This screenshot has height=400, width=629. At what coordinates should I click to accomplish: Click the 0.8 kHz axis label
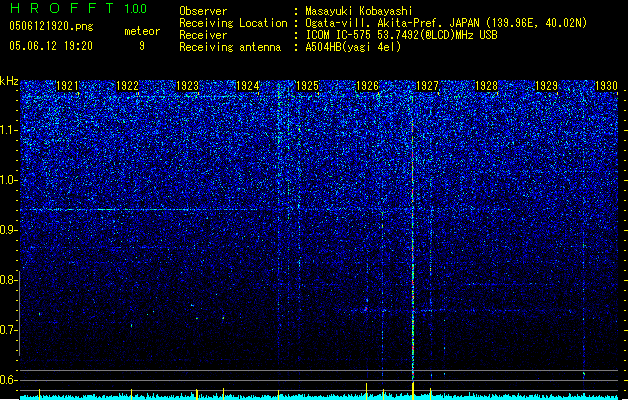[8, 280]
